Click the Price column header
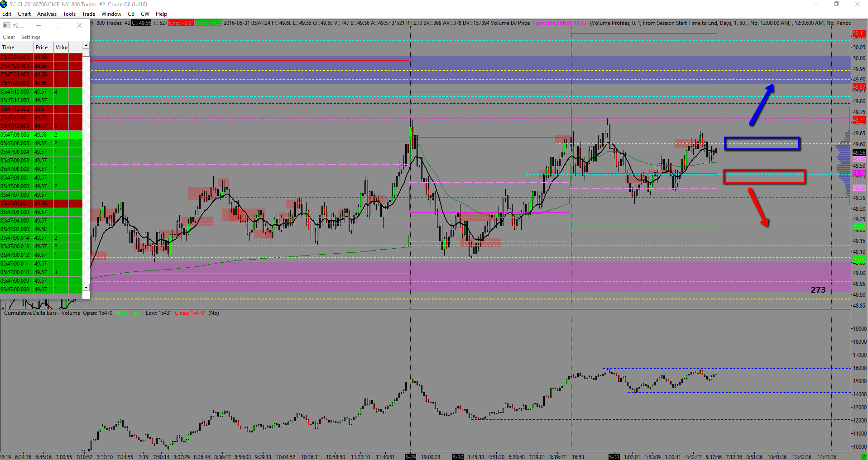 click(x=44, y=47)
